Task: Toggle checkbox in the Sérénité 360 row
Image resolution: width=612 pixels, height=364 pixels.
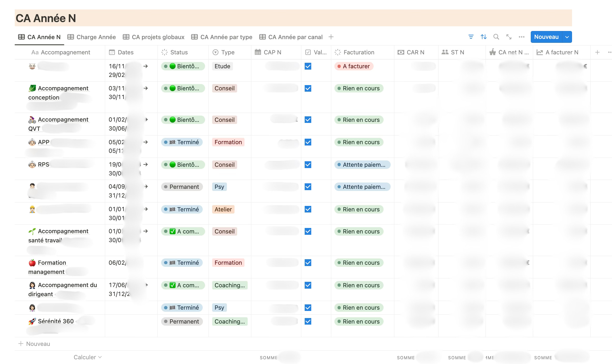Action: point(308,321)
